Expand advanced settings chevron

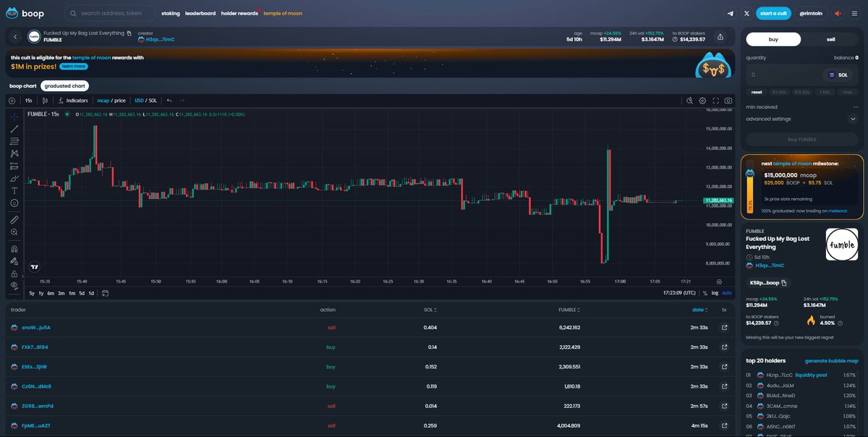(853, 119)
